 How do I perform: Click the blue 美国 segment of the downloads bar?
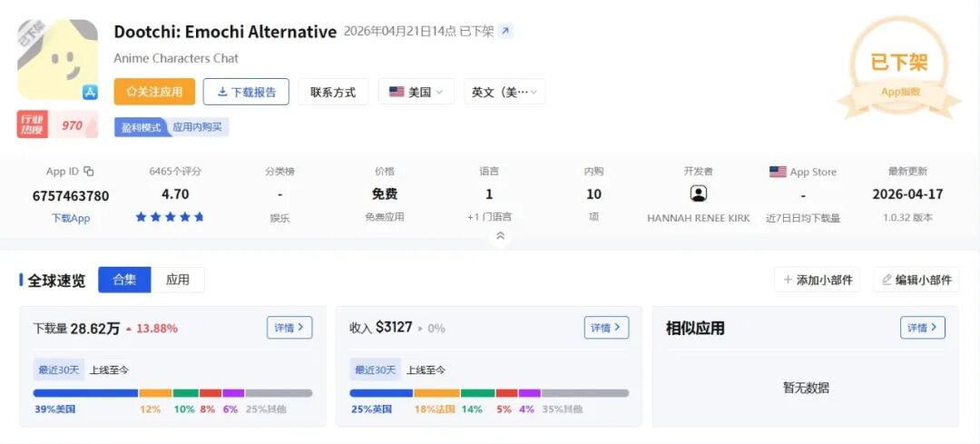pyautogui.click(x=85, y=393)
